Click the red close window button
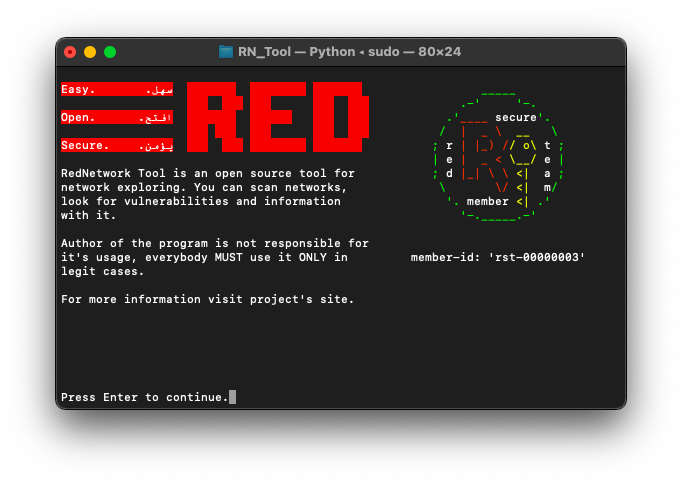The height and width of the screenshot is (483, 682). coord(70,52)
